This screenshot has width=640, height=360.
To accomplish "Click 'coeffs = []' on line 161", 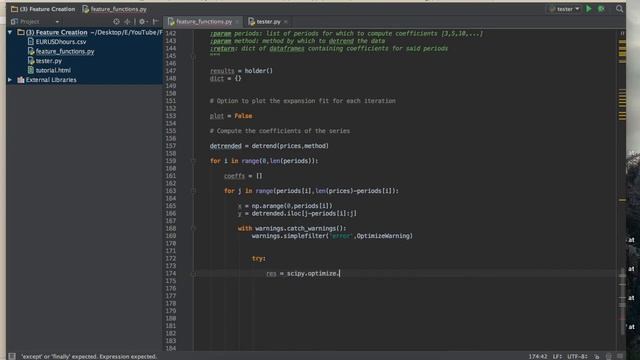I will pyautogui.click(x=243, y=176).
